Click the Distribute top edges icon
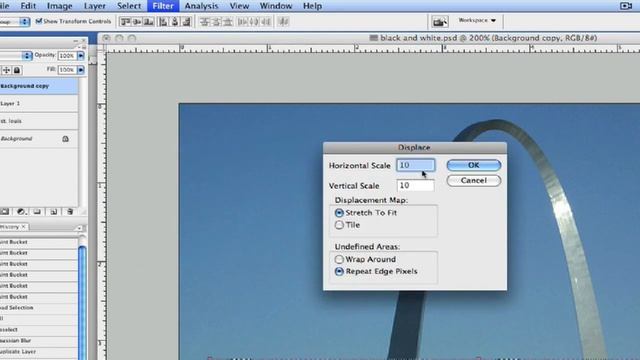Image resolution: width=640 pixels, height=360 pixels. [x=204, y=22]
